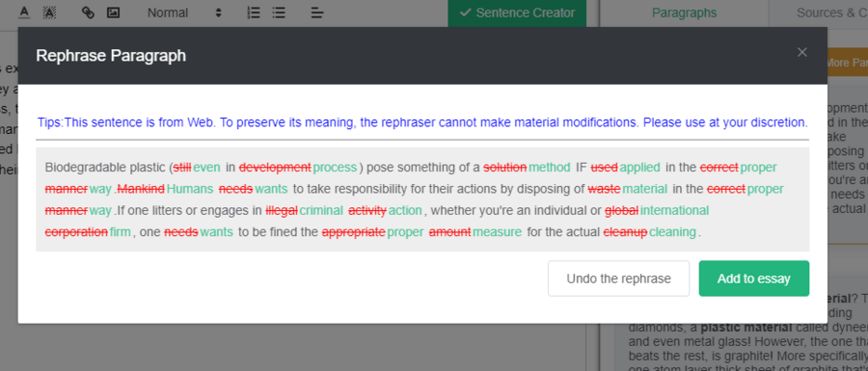Close the Rephrase Paragraph dialog
The width and height of the screenshot is (868, 371).
point(802,53)
